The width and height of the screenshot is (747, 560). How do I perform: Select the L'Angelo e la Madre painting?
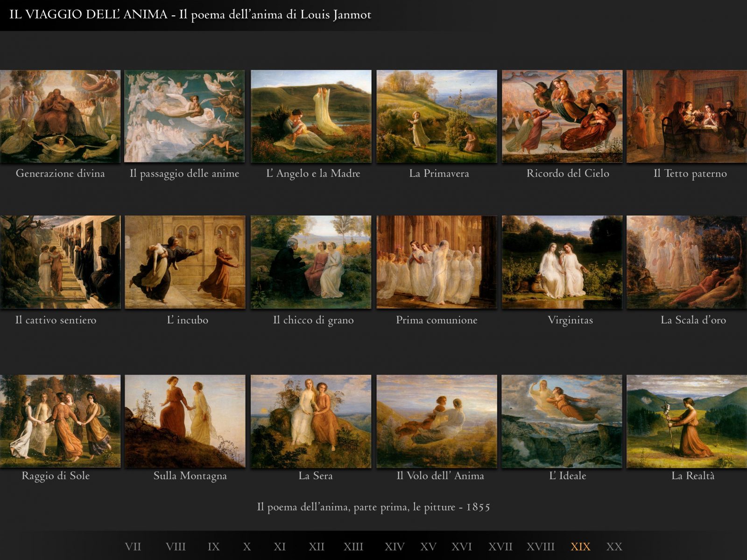click(311, 117)
